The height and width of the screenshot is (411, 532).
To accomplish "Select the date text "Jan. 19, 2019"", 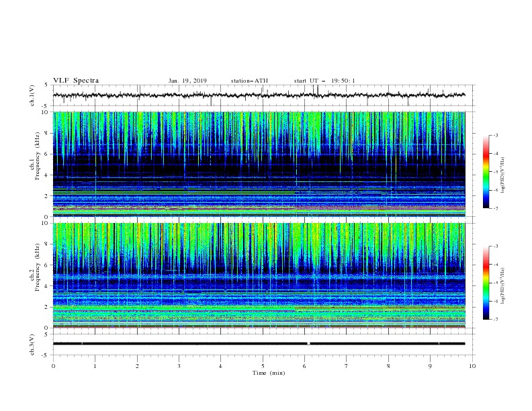I will (x=187, y=81).
